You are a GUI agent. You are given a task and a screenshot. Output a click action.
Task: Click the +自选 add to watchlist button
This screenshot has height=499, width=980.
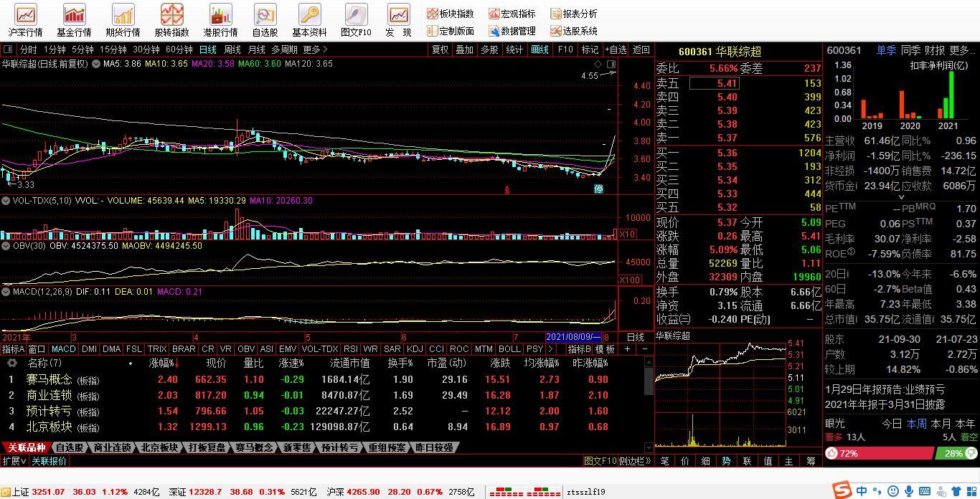[x=616, y=49]
